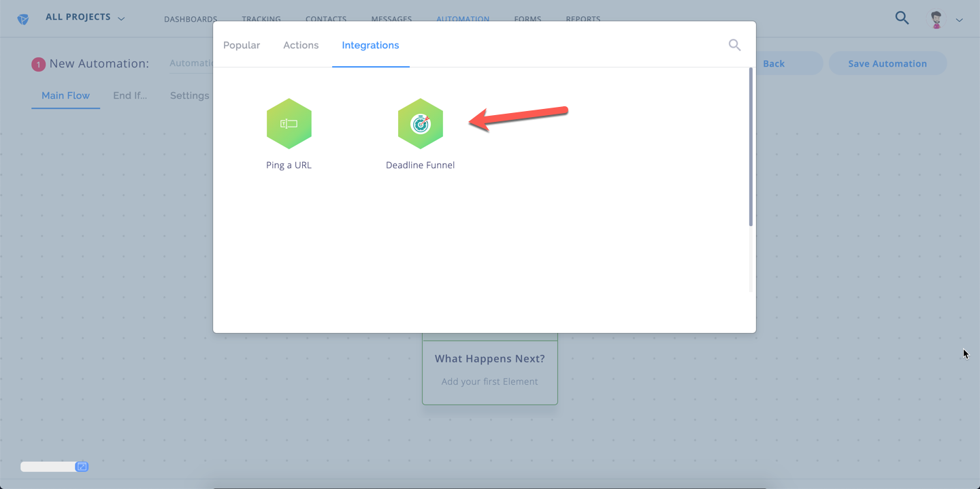Select the Deadline Funnel integration icon

click(421, 124)
